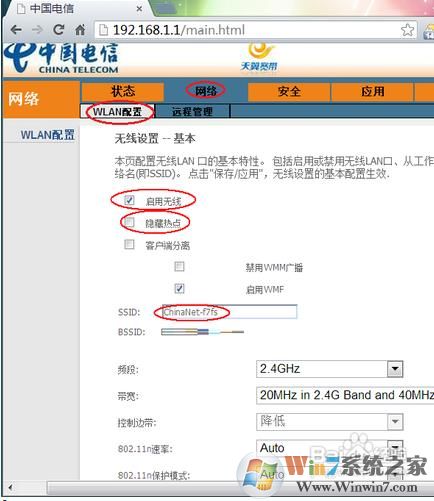The width and height of the screenshot is (434, 501).
Task: Select the 远程管理 sub-tab
Action: pos(193,112)
